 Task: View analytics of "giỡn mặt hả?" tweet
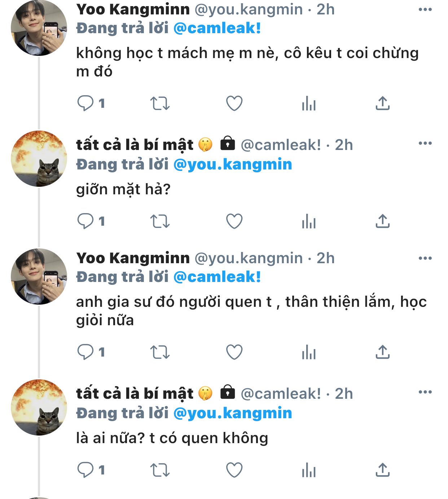pyautogui.click(x=309, y=221)
